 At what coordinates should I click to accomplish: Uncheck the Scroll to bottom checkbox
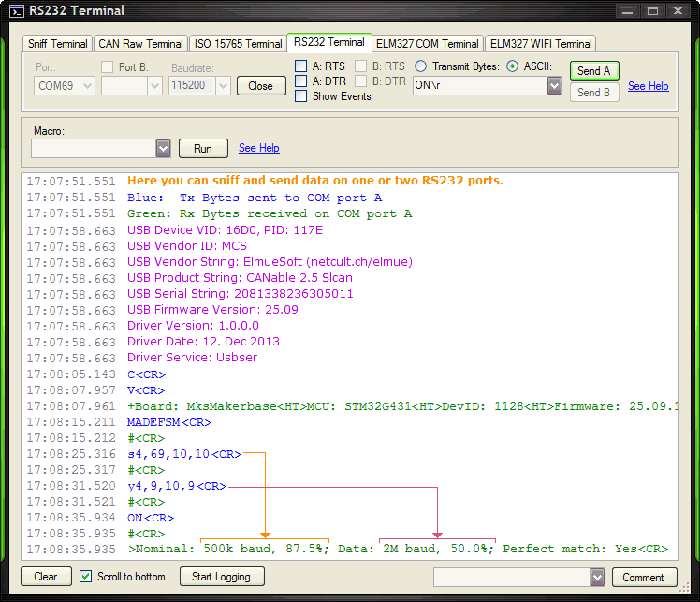click(x=86, y=577)
